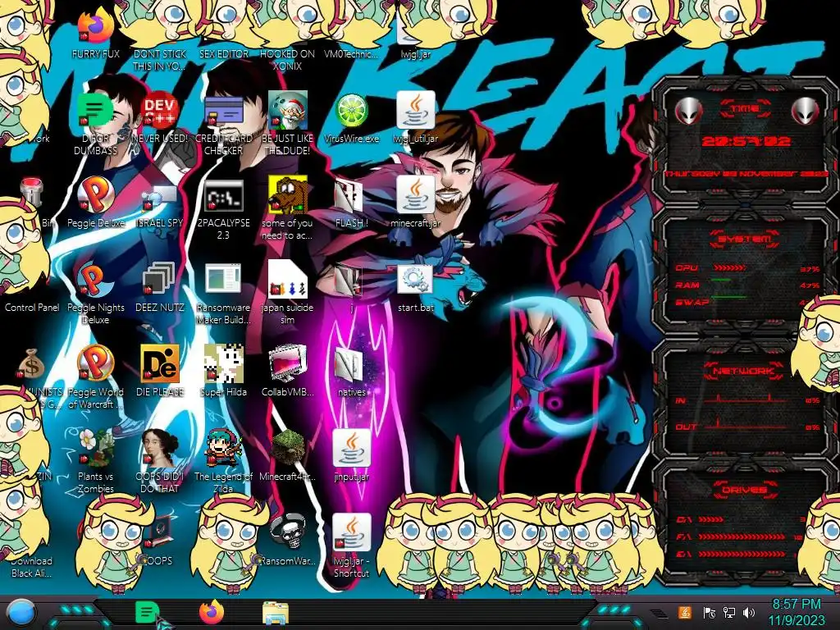The width and height of the screenshot is (840, 630).
Task: Click the Download Black Ali... label
Action: [x=31, y=567]
